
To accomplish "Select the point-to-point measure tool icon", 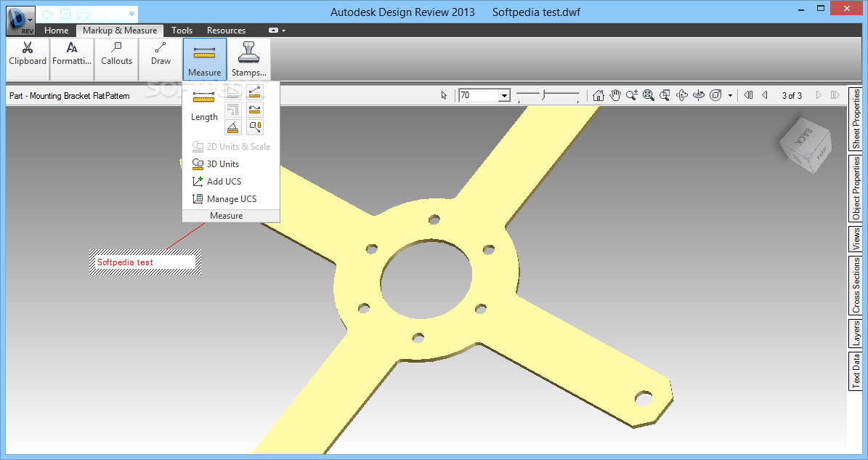I will point(255,92).
